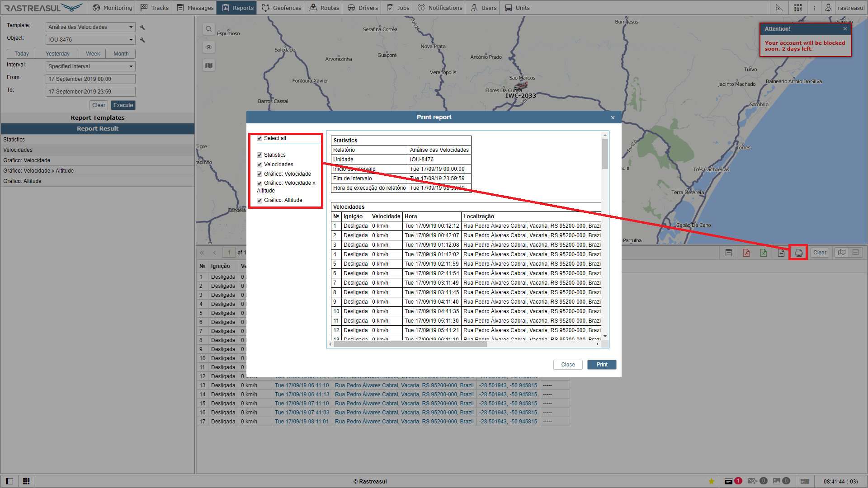This screenshot has height=488, width=868.
Task: Open the apps grid icon in the top bar
Action: pyautogui.click(x=798, y=8)
